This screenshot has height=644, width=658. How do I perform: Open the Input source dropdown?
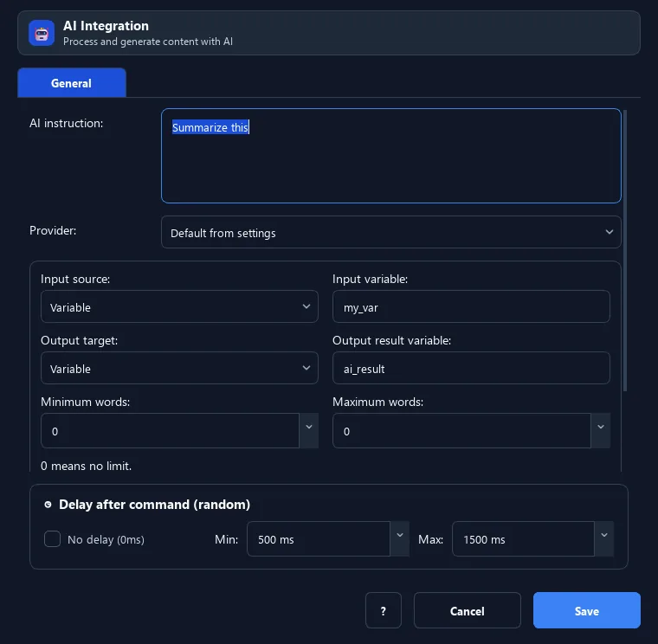(x=179, y=306)
